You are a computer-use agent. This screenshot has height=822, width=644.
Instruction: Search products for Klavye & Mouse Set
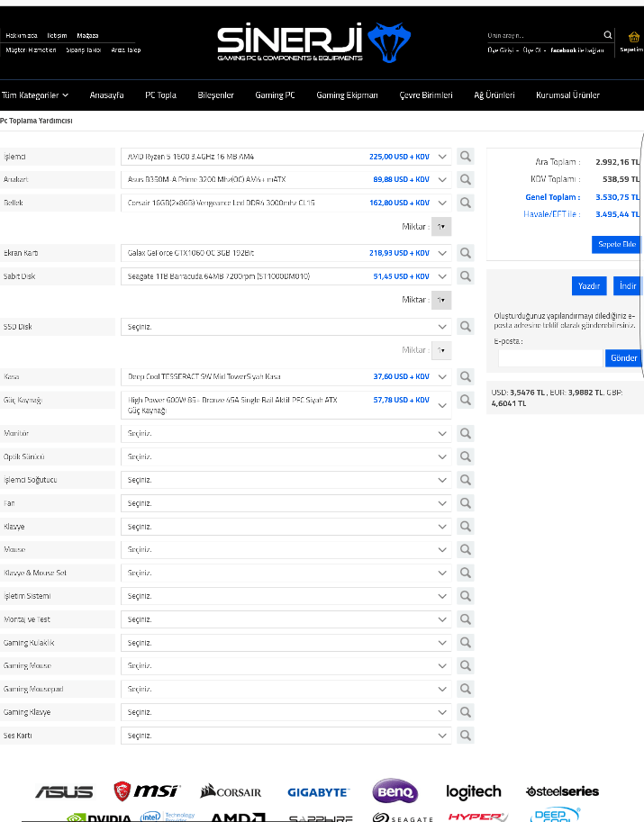[x=465, y=573]
